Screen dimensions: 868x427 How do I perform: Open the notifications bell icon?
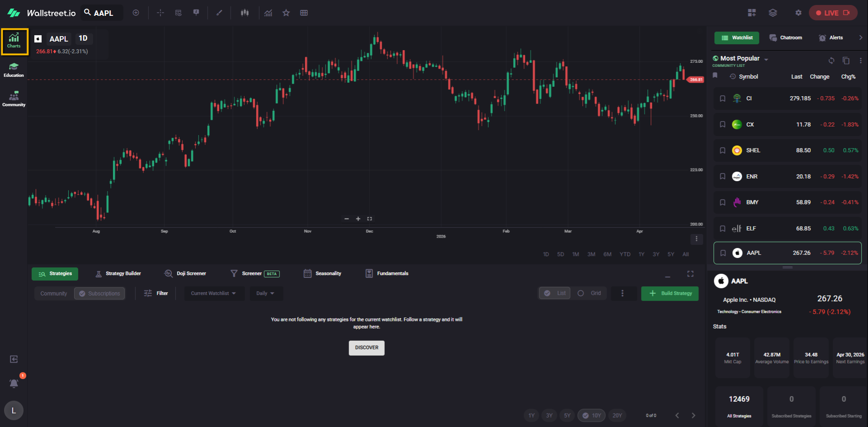point(14,383)
